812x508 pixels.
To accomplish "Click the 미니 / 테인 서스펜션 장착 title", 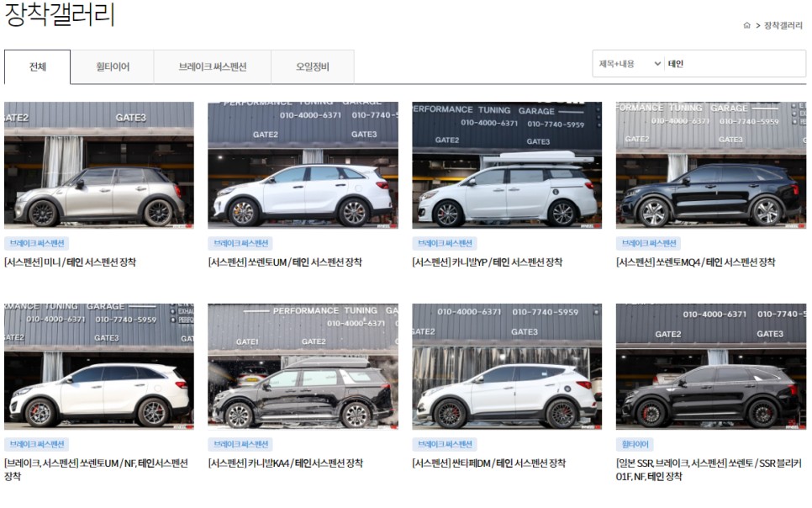I will coord(70,262).
